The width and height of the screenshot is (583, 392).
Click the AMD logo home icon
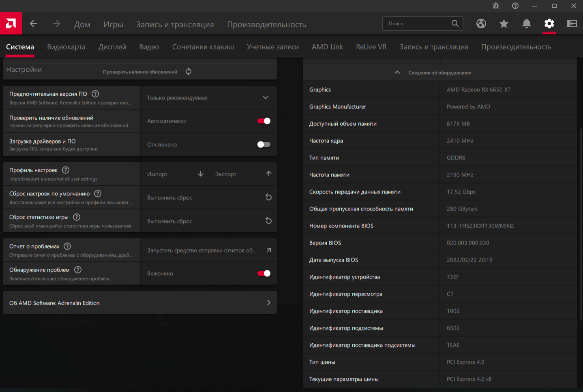coord(11,24)
